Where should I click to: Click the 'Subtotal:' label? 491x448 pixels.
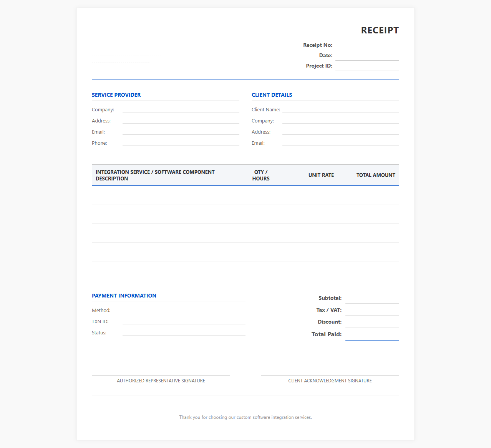(x=330, y=298)
